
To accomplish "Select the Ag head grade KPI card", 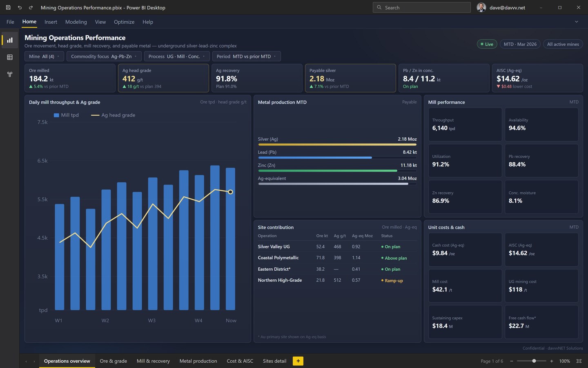I will point(163,78).
